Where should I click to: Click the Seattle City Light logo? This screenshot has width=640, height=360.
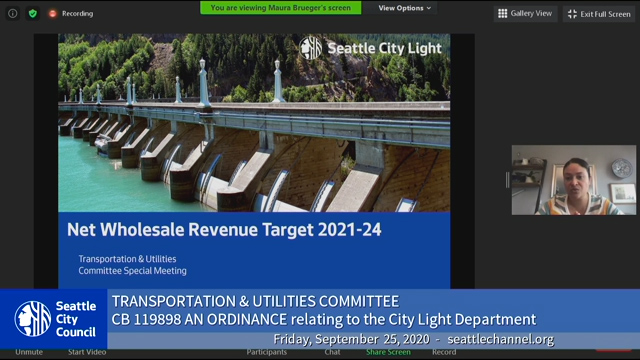(x=370, y=48)
